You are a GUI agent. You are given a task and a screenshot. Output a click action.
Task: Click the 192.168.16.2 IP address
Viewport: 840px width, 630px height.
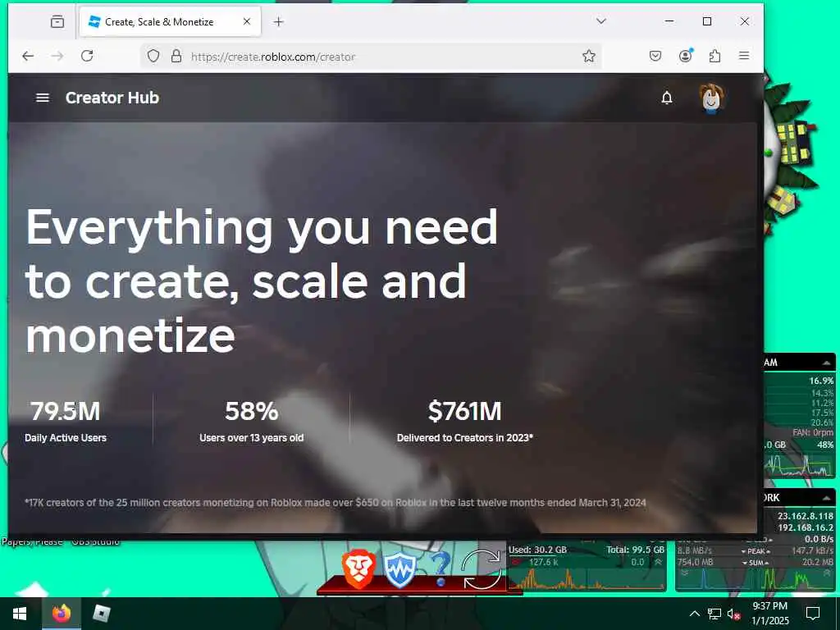[806, 527]
